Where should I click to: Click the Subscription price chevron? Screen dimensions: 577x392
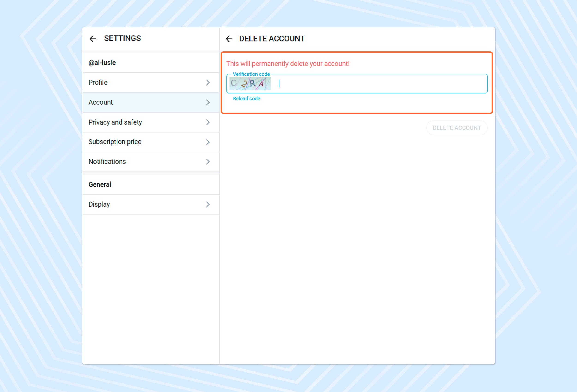point(208,142)
